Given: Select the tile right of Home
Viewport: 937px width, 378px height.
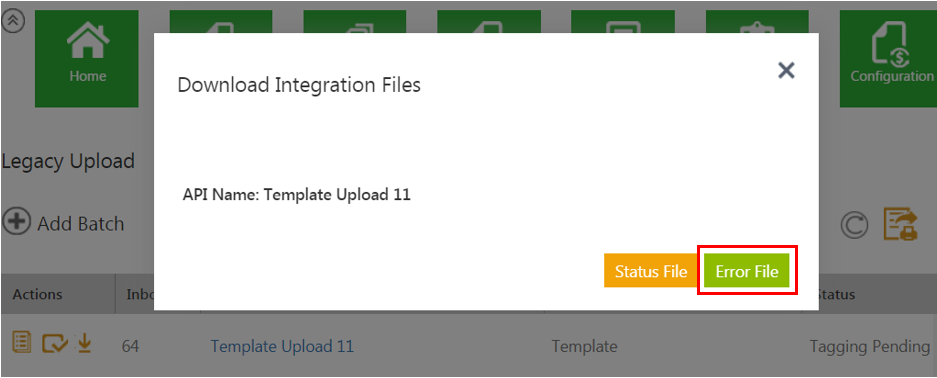Looking at the screenshot, I should tap(221, 21).
